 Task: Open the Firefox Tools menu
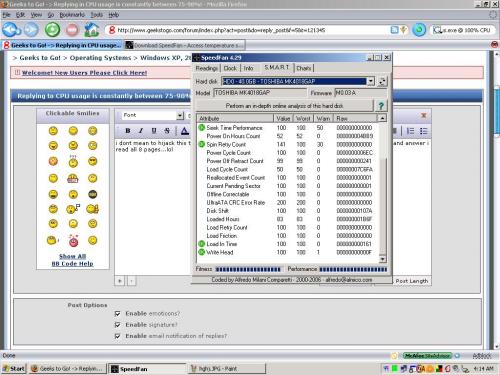coord(97,15)
